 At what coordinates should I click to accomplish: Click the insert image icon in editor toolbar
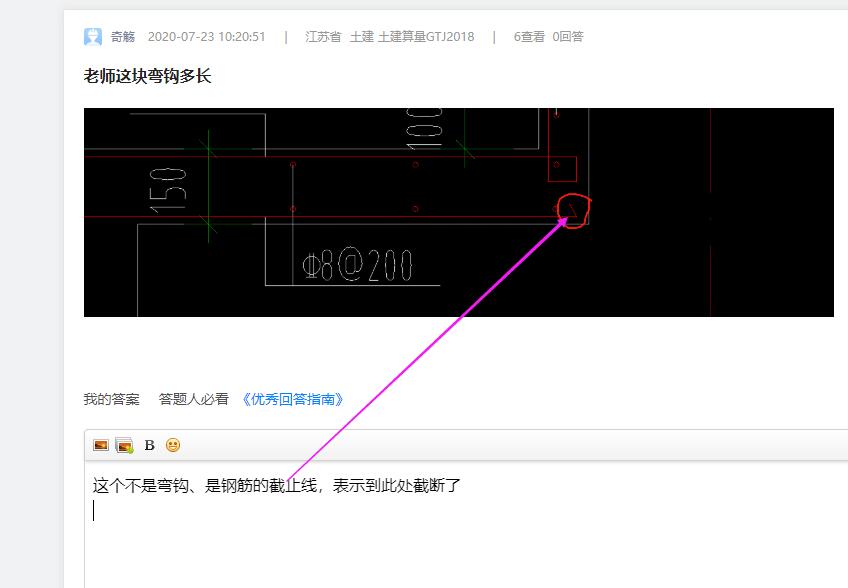[101, 445]
